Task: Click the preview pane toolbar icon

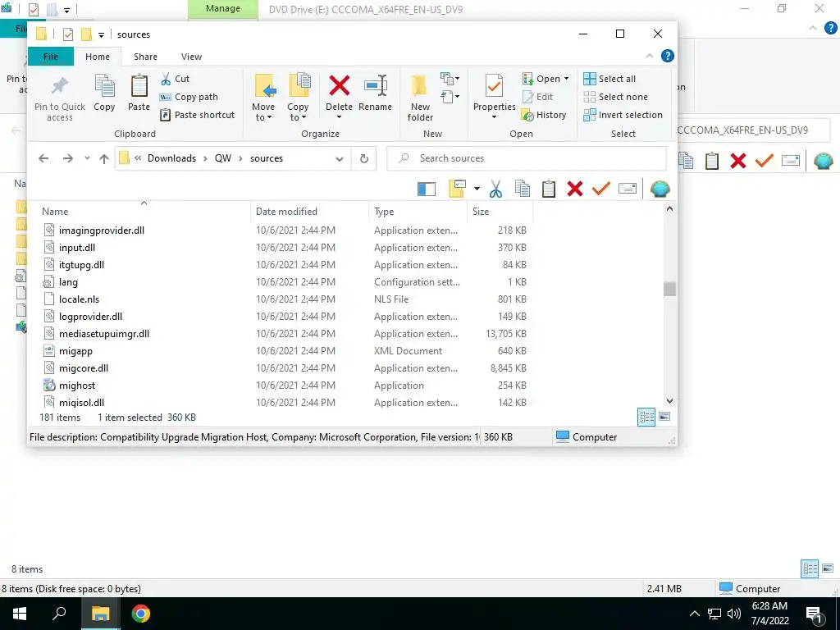Action: 427,189
